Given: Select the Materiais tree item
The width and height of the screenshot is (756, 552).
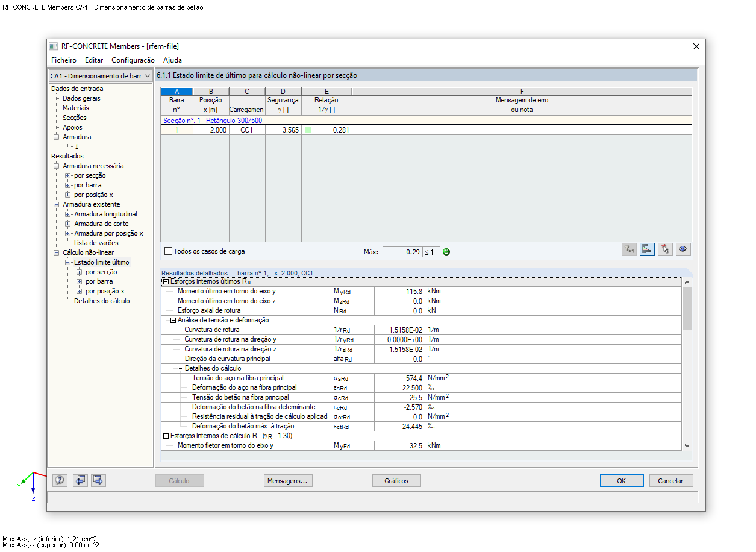Looking at the screenshot, I should (x=76, y=108).
